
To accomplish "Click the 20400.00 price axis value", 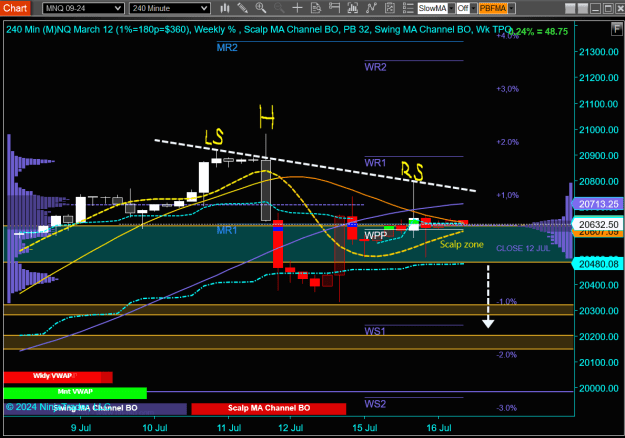I will pyautogui.click(x=599, y=285).
